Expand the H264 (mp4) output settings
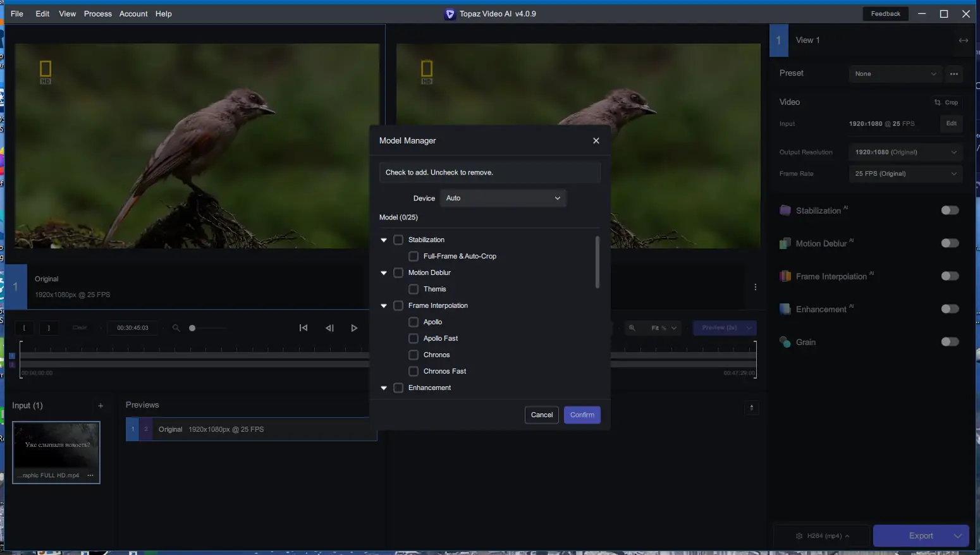980x555 pixels. pyautogui.click(x=823, y=536)
